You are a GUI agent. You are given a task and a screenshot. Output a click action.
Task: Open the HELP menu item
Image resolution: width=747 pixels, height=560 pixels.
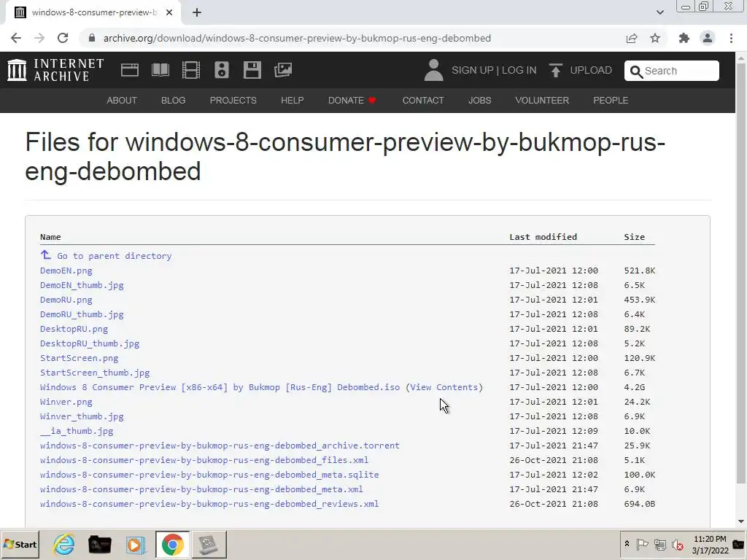(292, 101)
